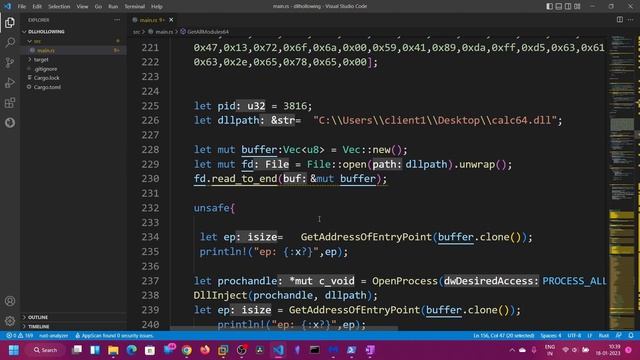Expand the TIMELINE section
The height and width of the screenshot is (360, 640).
point(38,327)
